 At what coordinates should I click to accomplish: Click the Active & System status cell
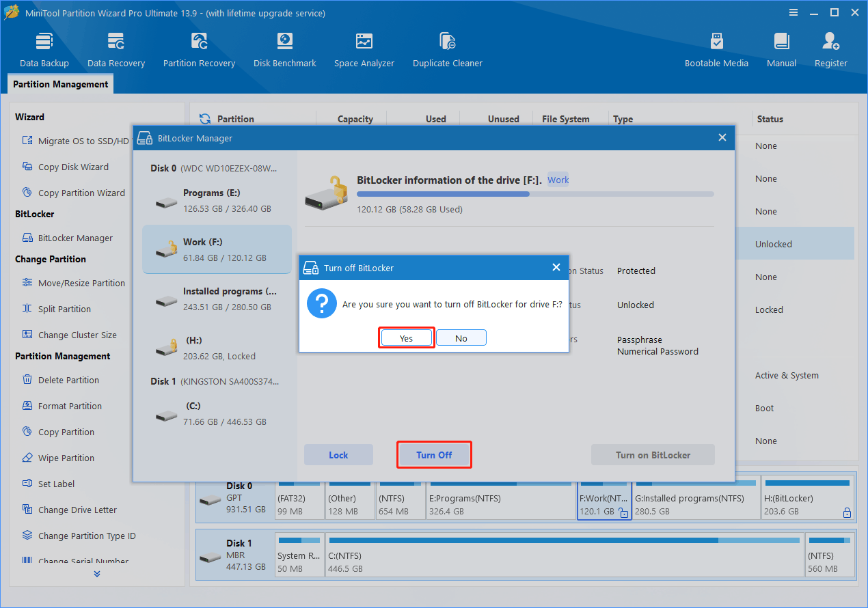tap(787, 375)
